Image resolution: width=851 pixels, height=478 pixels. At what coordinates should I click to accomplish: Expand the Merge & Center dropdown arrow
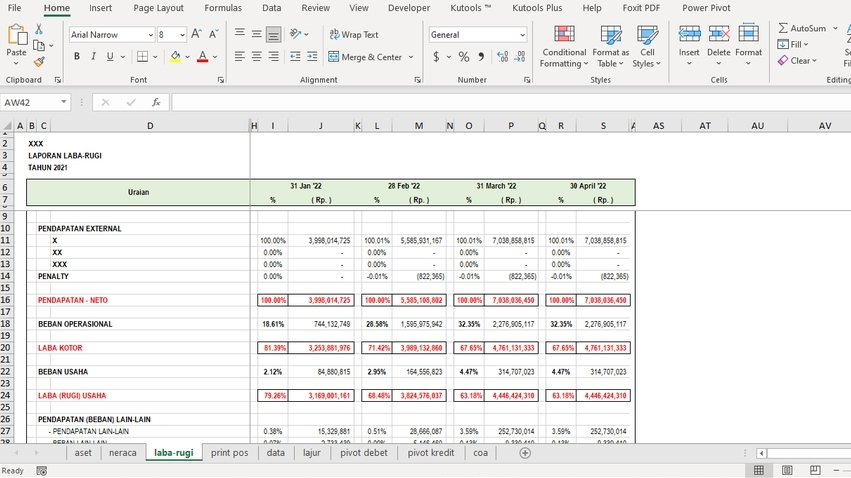point(411,57)
